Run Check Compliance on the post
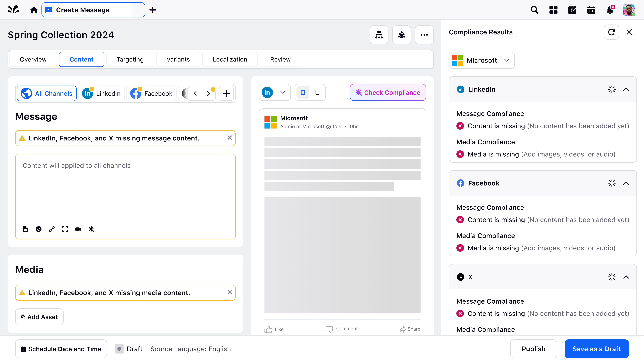 coord(388,92)
